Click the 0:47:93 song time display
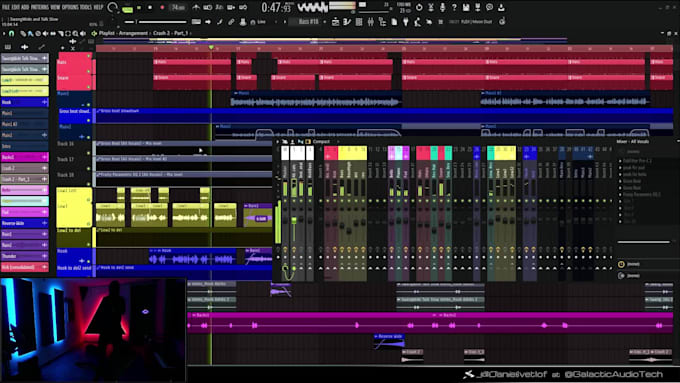The width and height of the screenshot is (680, 383). [x=276, y=7]
